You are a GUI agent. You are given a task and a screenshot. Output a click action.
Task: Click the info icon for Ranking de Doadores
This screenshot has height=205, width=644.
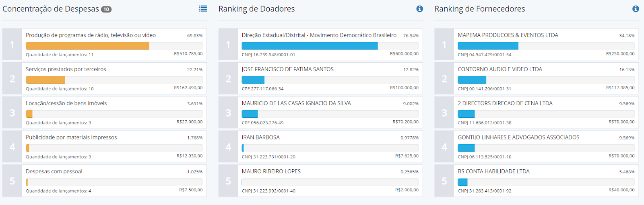click(419, 8)
